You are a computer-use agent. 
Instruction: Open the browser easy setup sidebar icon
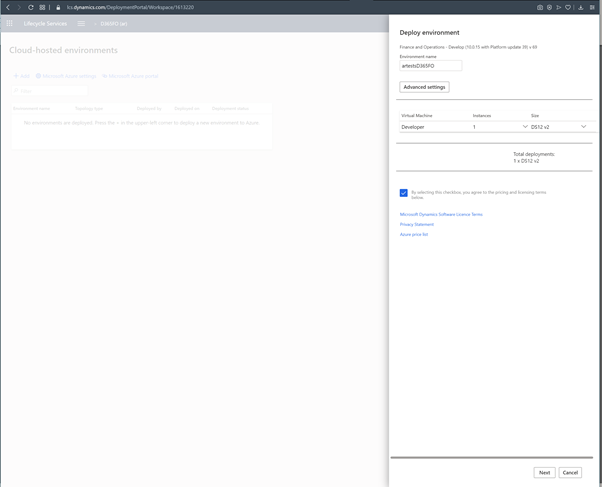click(x=593, y=7)
